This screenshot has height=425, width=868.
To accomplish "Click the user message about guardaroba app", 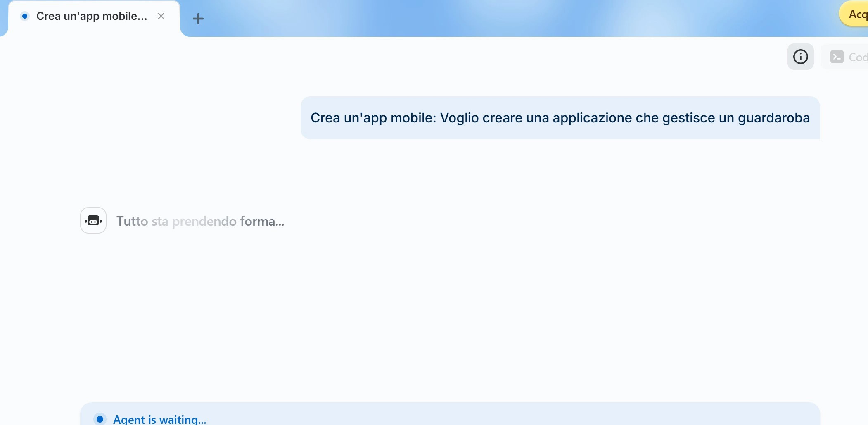I will [560, 118].
